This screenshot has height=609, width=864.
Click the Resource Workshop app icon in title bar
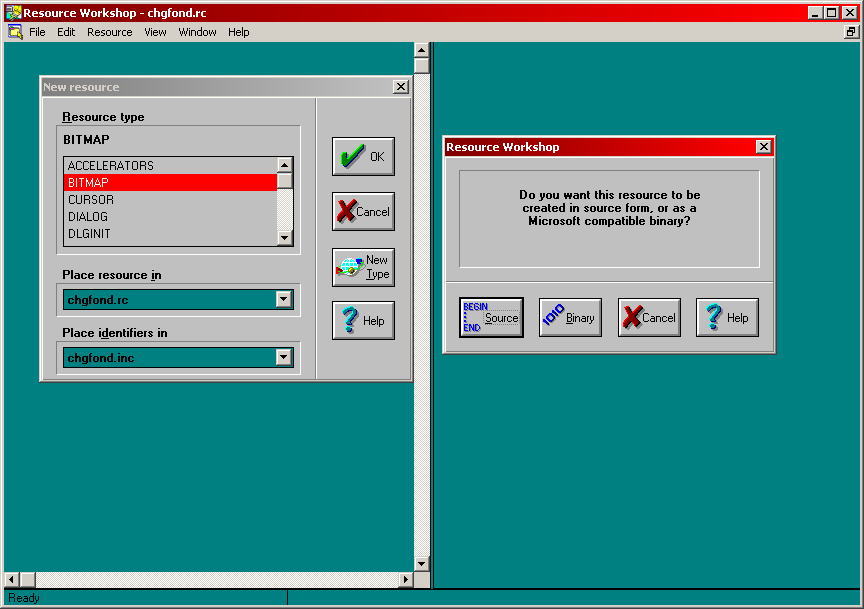pos(13,13)
